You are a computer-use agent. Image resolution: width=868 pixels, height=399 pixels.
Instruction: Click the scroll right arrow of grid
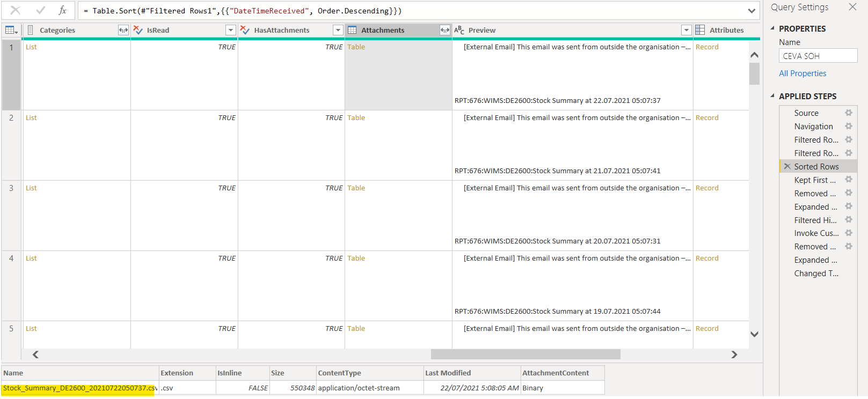tap(734, 354)
